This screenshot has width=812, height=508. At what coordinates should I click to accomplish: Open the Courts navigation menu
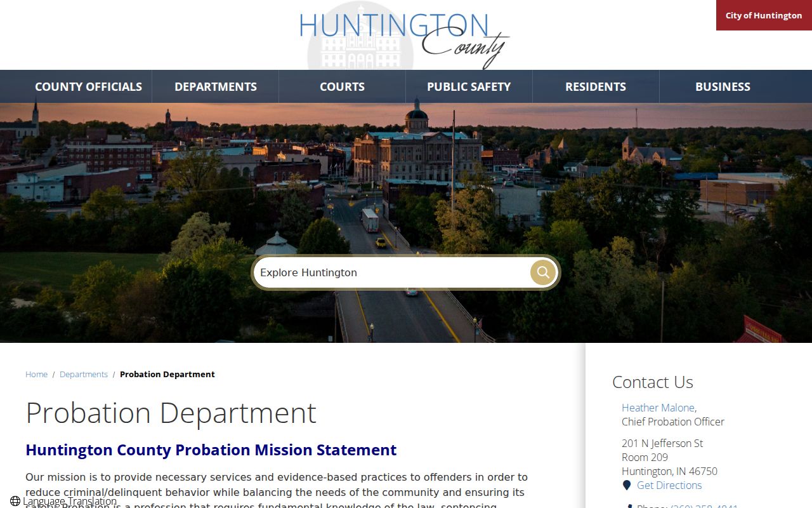click(x=343, y=86)
